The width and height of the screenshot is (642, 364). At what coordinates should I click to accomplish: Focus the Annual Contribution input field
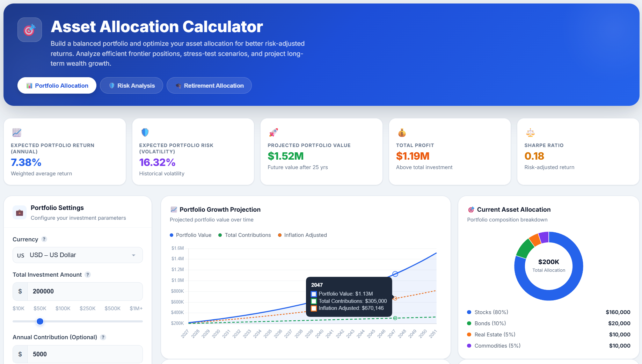coord(85,354)
